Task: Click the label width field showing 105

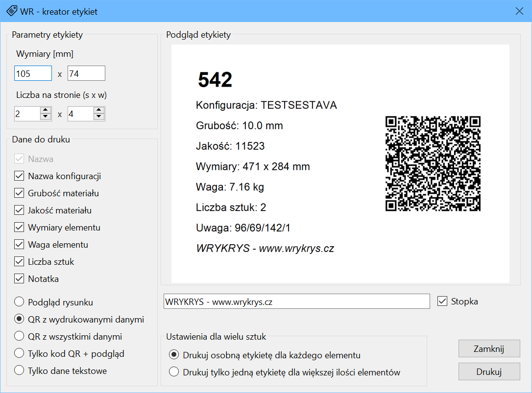Action: click(33, 74)
